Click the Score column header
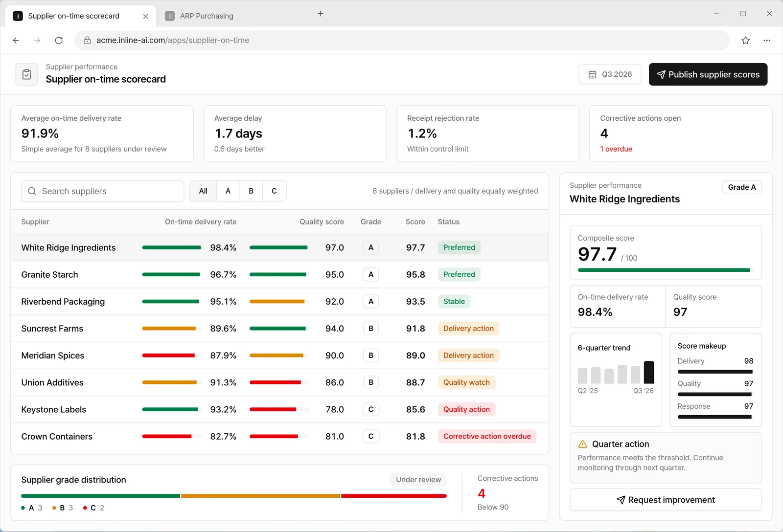Viewport: 783px width, 532px height. point(415,222)
